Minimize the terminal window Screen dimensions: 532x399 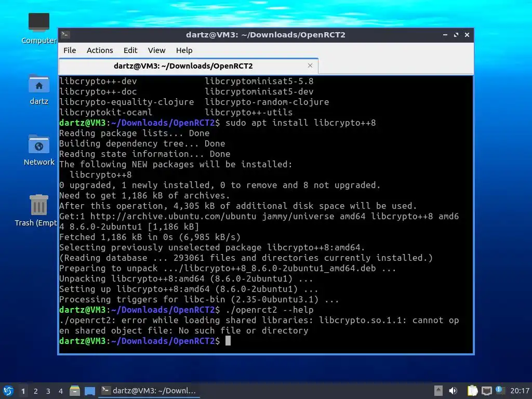tap(445, 35)
